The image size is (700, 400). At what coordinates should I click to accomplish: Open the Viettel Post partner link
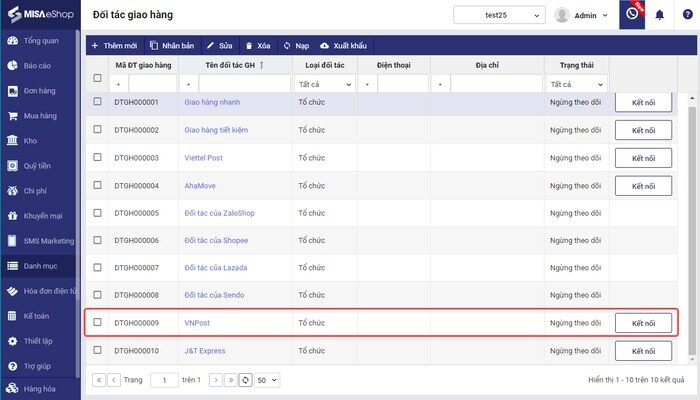tap(203, 158)
